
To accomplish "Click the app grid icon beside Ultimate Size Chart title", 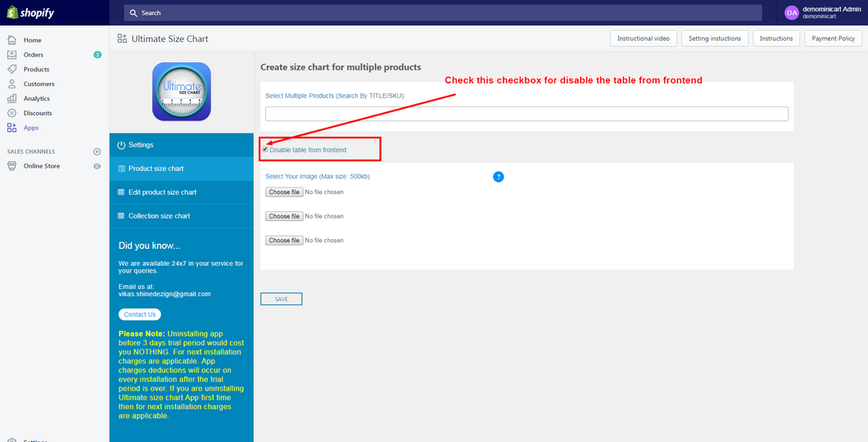I will [122, 38].
